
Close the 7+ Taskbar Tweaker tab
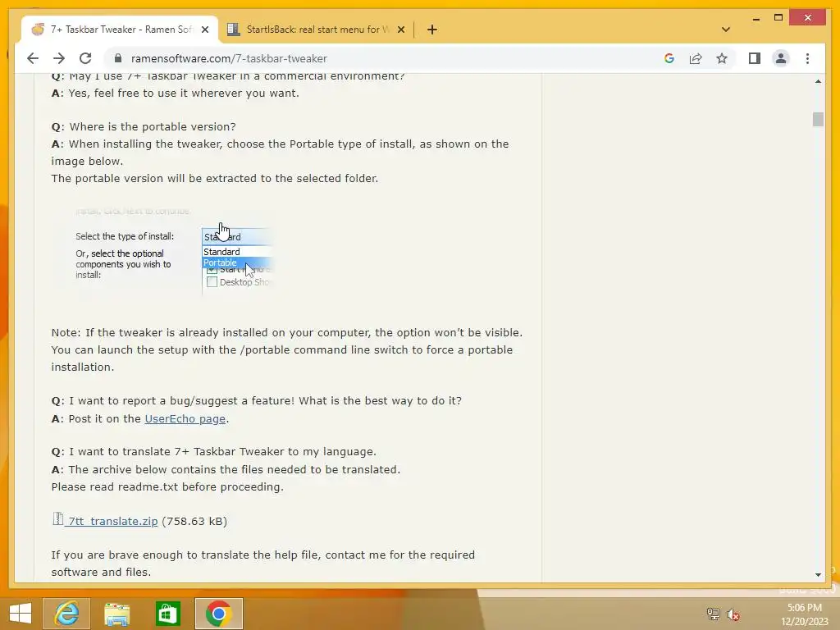click(x=204, y=30)
